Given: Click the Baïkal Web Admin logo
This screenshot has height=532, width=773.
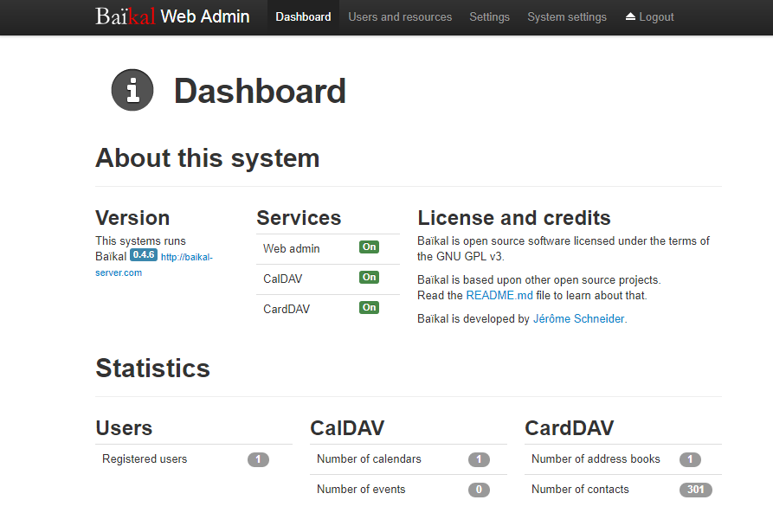Looking at the screenshot, I should click(172, 16).
